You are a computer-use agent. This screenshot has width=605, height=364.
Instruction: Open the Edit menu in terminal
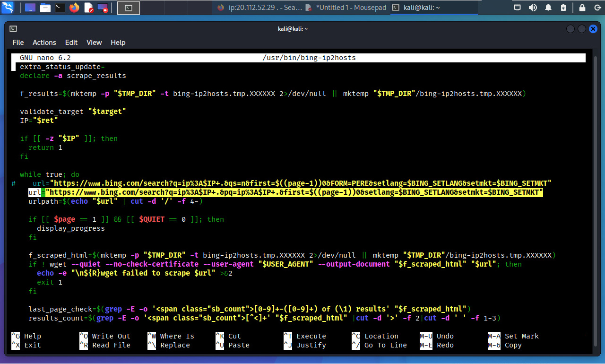point(71,42)
